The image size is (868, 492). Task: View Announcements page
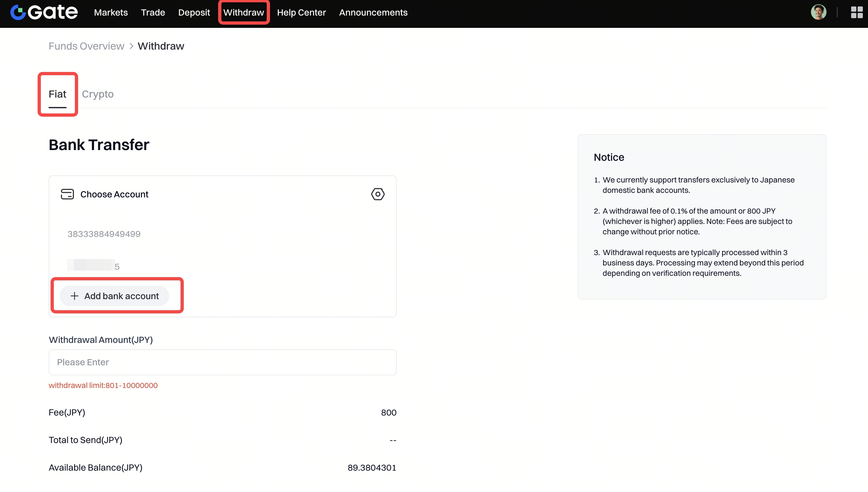[x=373, y=13]
